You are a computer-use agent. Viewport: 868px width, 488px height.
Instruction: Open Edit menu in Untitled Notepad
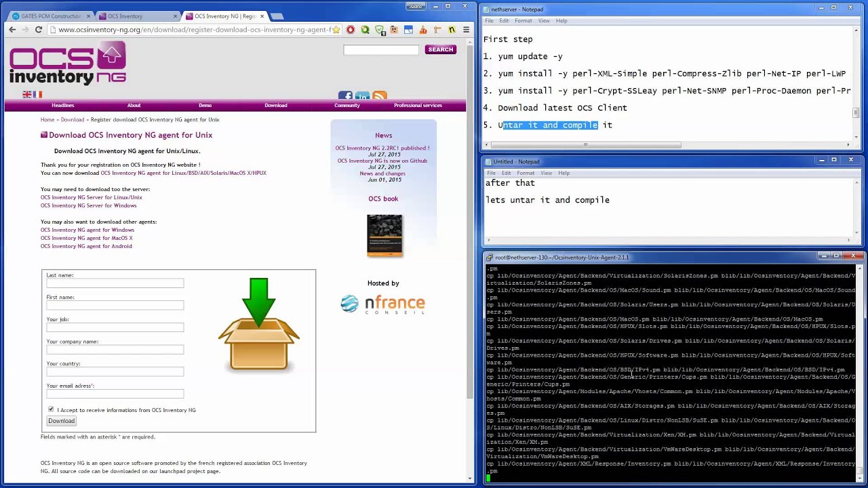point(506,173)
